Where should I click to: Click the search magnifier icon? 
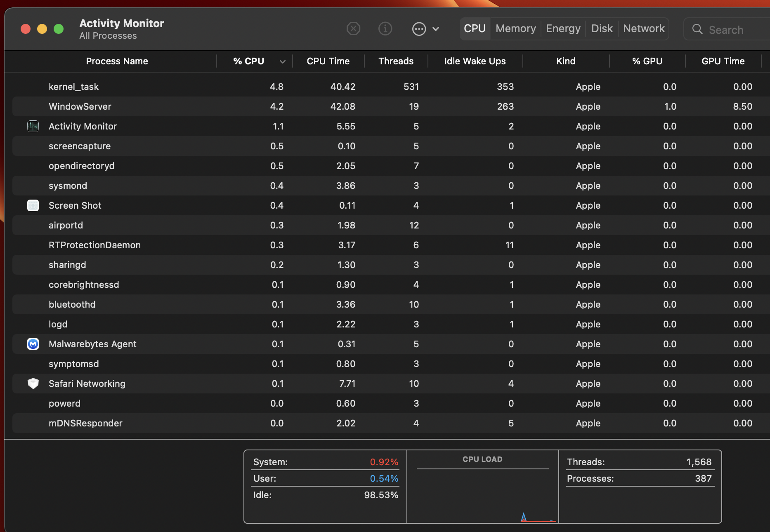(697, 29)
